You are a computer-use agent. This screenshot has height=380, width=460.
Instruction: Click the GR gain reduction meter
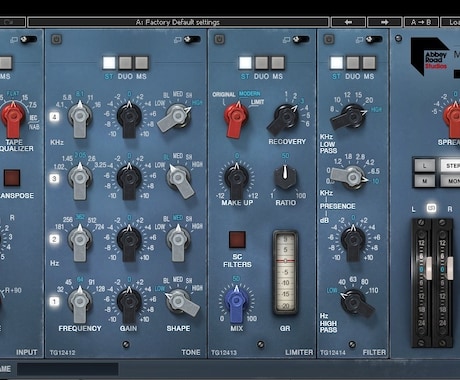pos(285,272)
